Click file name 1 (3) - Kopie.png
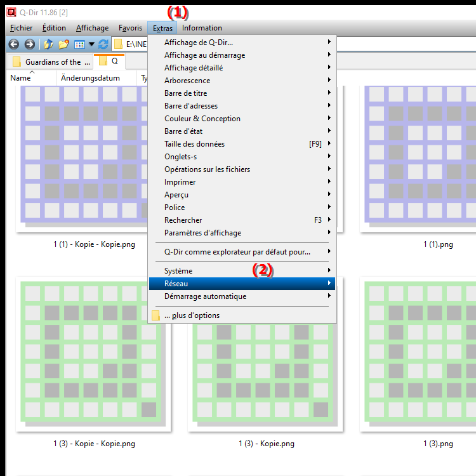This screenshot has width=476, height=476. pyautogui.click(x=267, y=444)
